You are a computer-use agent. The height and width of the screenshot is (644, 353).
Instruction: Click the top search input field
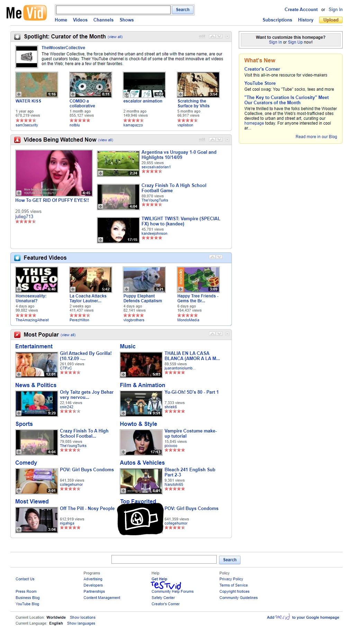(x=113, y=10)
